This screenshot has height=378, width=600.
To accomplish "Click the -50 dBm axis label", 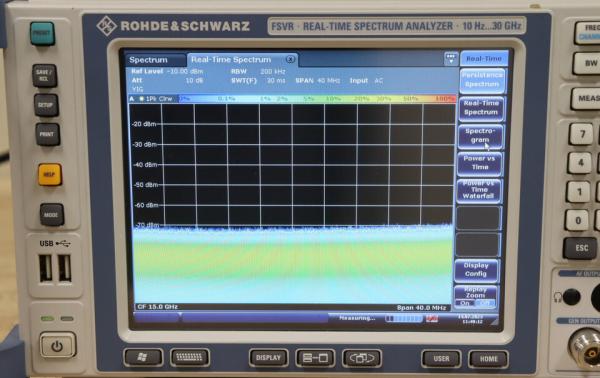I will pos(146,185).
